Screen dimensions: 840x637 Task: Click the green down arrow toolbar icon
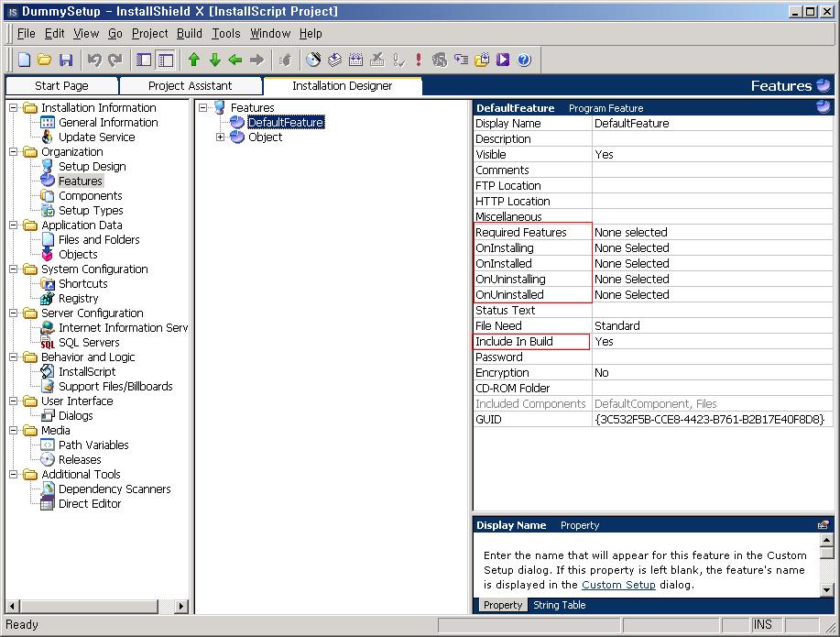[215, 60]
